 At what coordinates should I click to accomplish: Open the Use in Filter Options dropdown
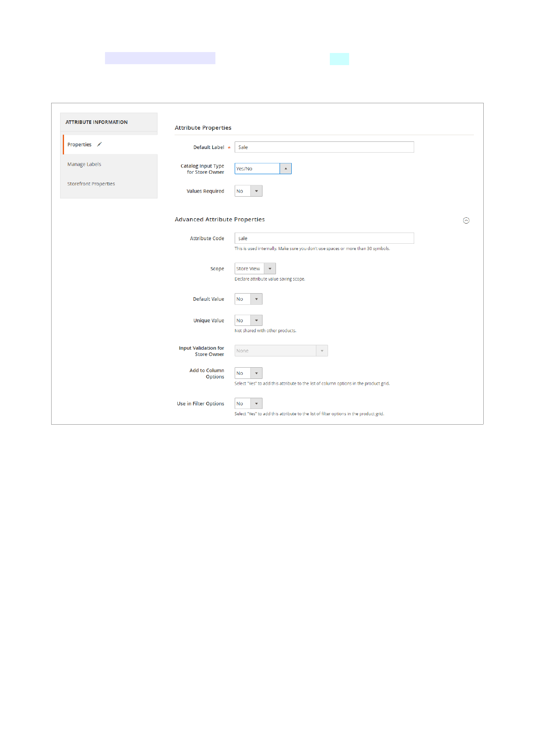(x=248, y=404)
